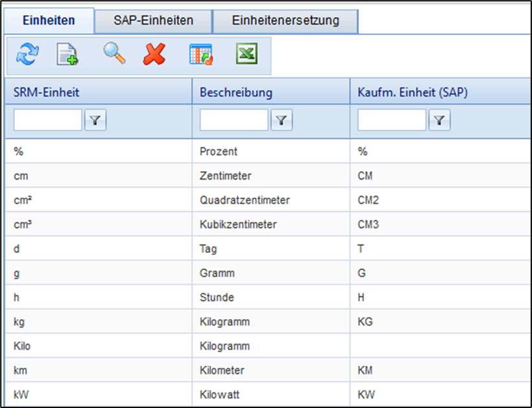Focus the SRM-Einheit filter text field
Viewport: 532px width, 408px height.
coord(48,120)
